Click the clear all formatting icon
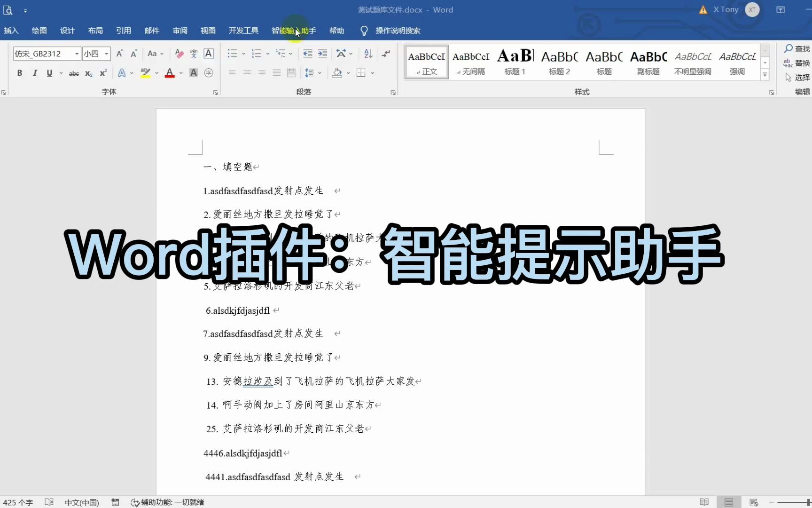The image size is (812, 508). tap(179, 54)
